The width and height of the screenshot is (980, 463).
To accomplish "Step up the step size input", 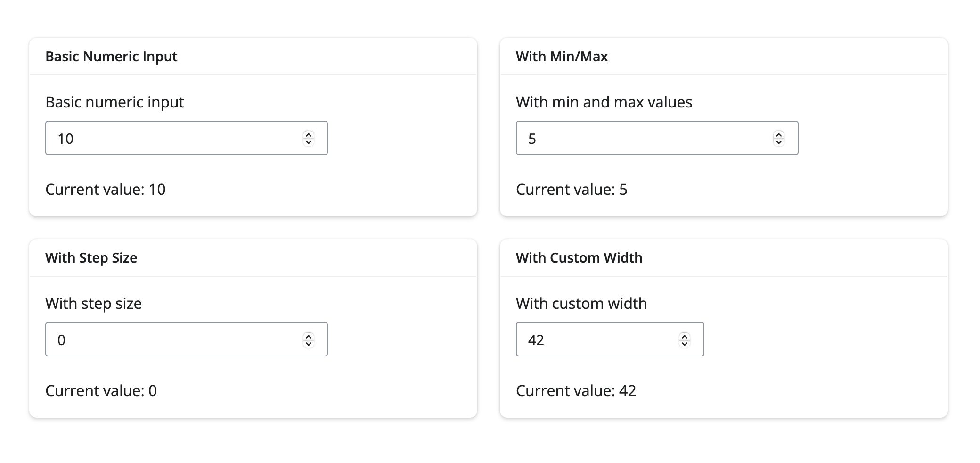I will click(309, 336).
